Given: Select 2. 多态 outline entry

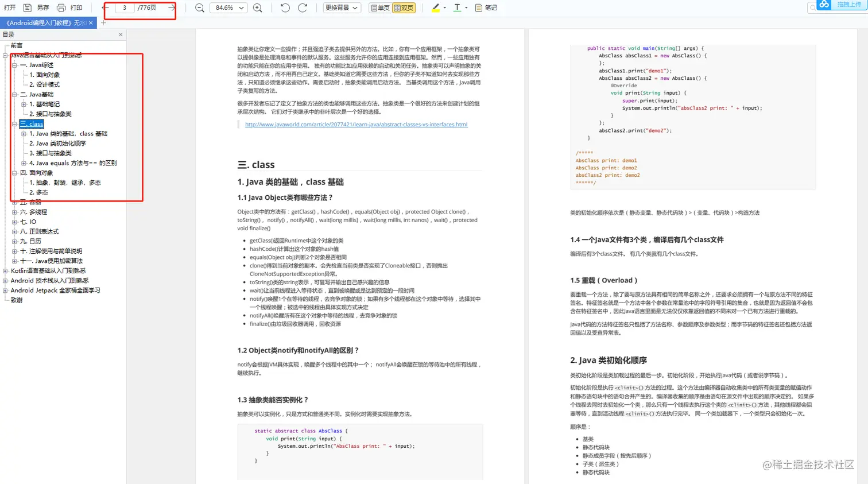Looking at the screenshot, I should click(x=38, y=192).
